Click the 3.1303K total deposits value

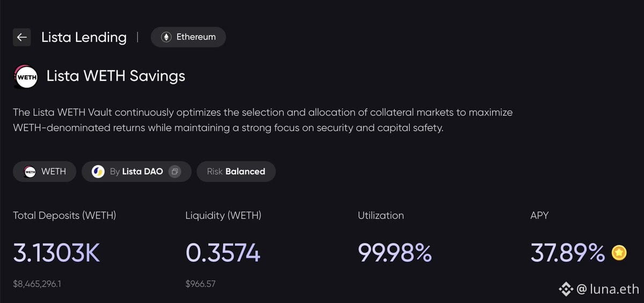[x=56, y=253]
